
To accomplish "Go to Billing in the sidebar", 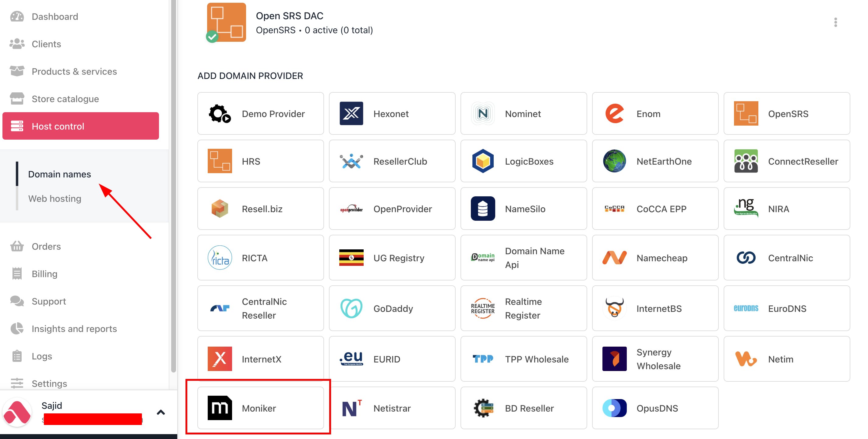I will pos(44,273).
